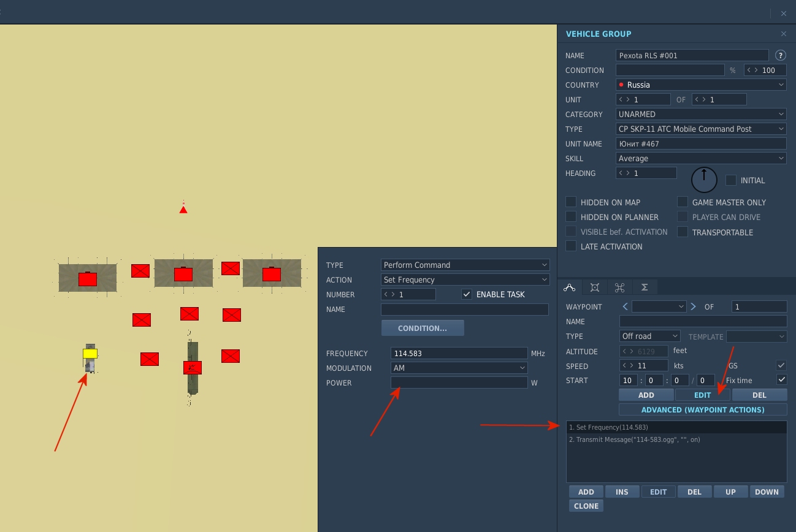Open the Template dropdown
Image resolution: width=796 pixels, height=532 pixels.
pos(756,336)
